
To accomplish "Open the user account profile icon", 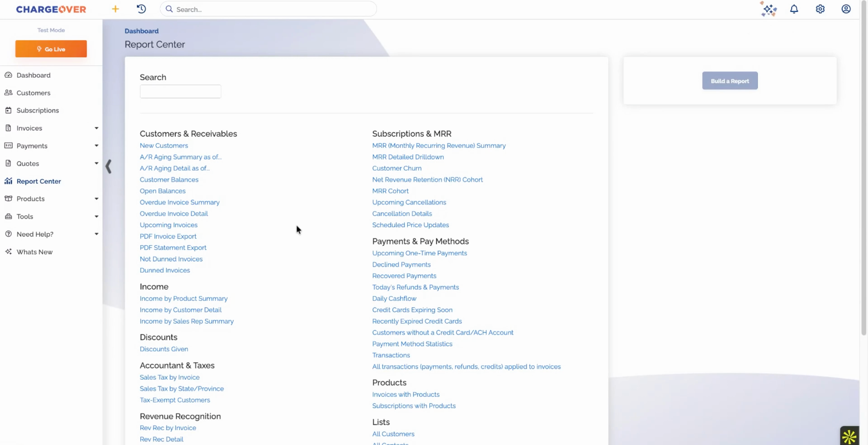I will (846, 9).
